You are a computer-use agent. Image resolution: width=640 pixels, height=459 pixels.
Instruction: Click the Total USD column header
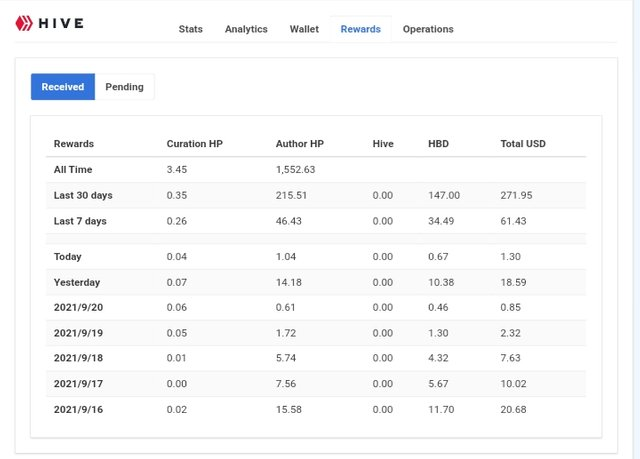click(x=523, y=144)
